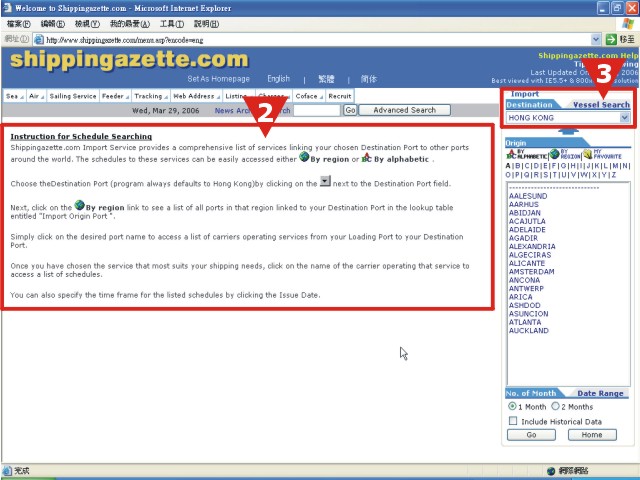640x480 pixels.
Task: Open the HONG KONG destination dropdown
Action: click(x=624, y=118)
